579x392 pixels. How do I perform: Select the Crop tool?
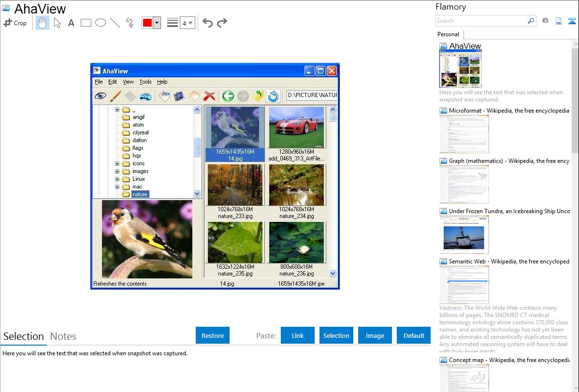pos(15,23)
